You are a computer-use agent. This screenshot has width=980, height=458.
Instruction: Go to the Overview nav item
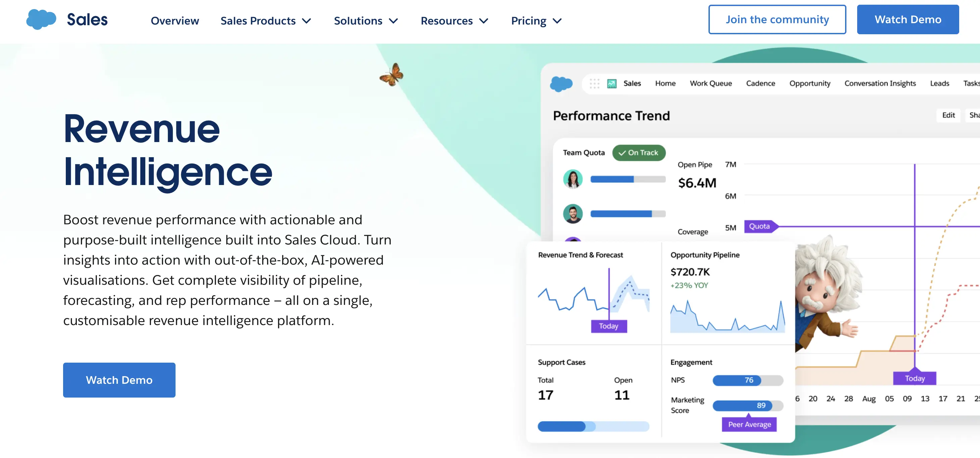[x=175, y=20]
